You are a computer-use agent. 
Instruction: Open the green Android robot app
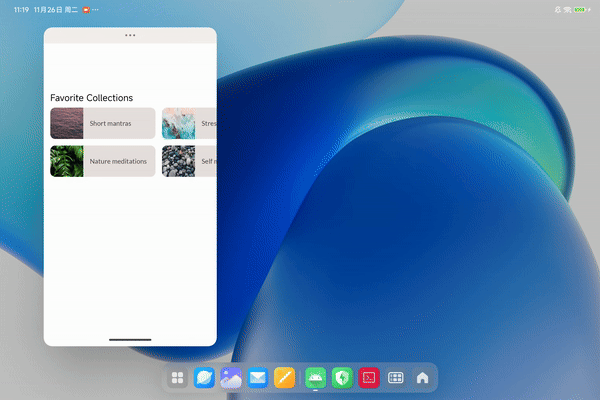tap(315, 378)
